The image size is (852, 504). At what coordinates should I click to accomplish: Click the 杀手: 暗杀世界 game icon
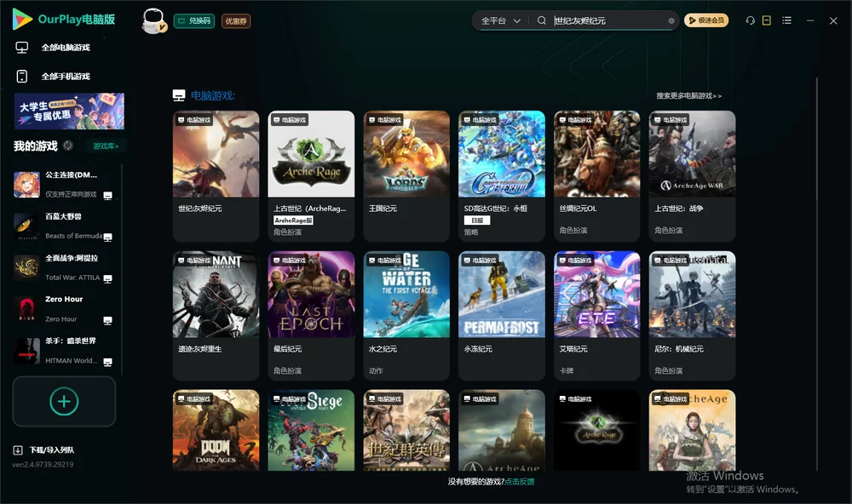click(x=26, y=351)
